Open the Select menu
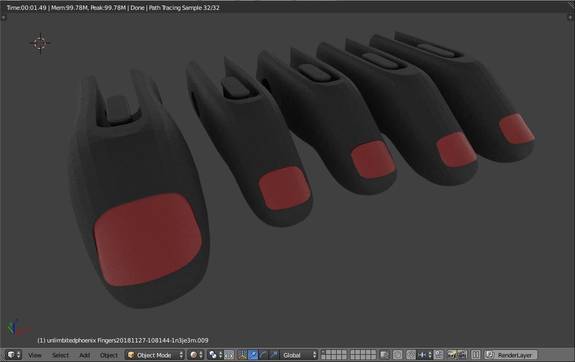Viewport: 575px width, 362px height. [60, 355]
